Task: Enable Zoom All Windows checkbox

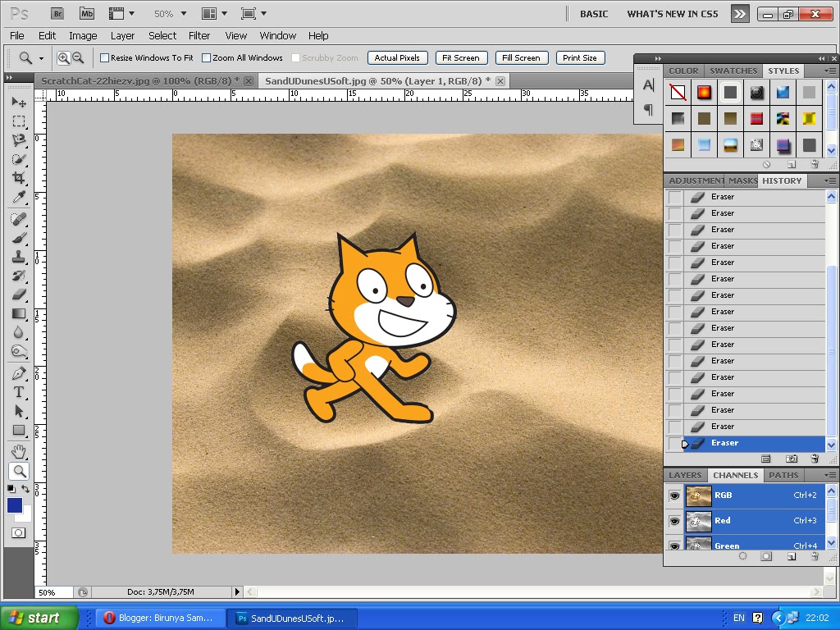Action: (206, 58)
